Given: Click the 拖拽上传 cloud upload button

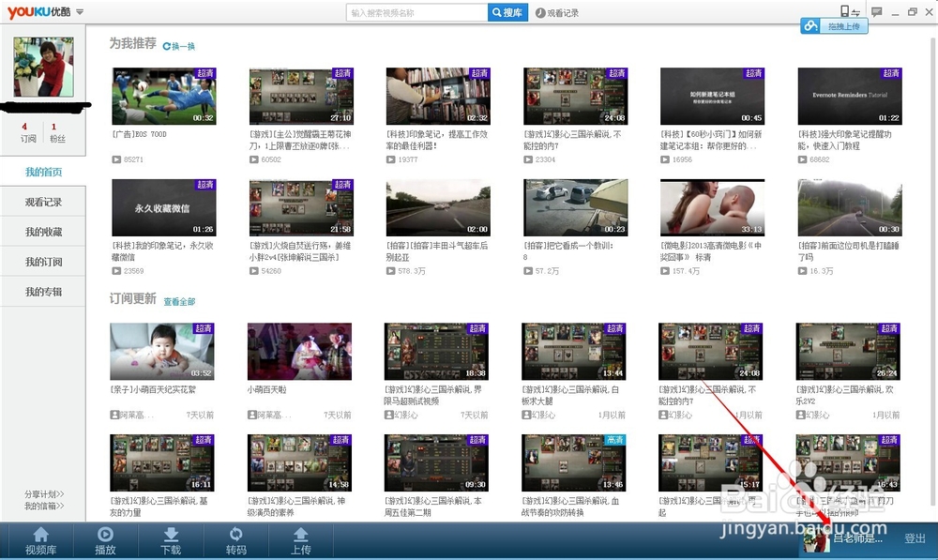Looking at the screenshot, I should click(834, 25).
